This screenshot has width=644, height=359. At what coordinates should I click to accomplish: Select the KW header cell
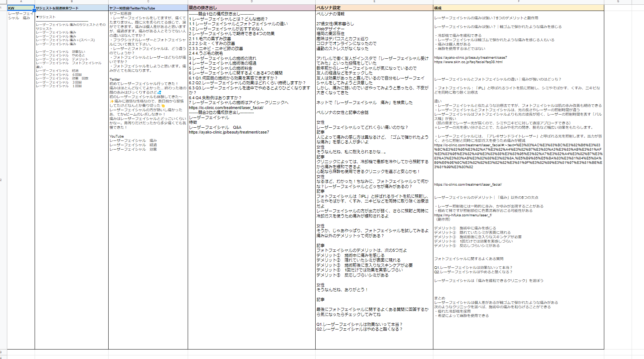21,8
